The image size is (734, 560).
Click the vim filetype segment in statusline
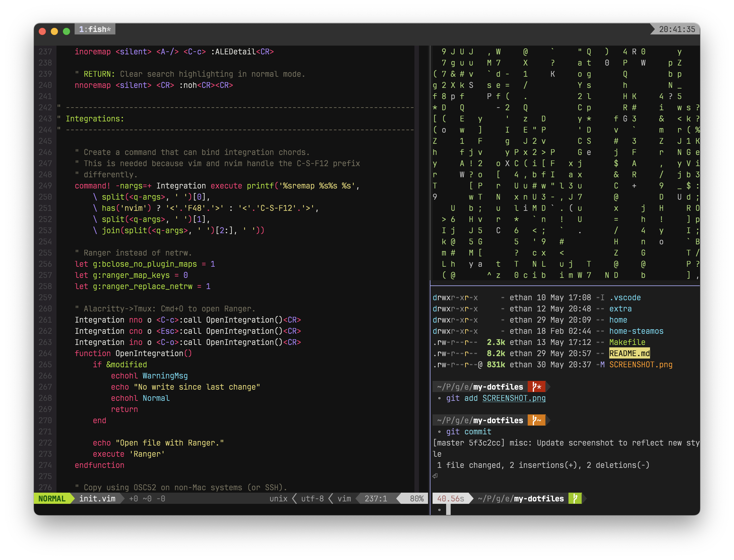point(344,499)
